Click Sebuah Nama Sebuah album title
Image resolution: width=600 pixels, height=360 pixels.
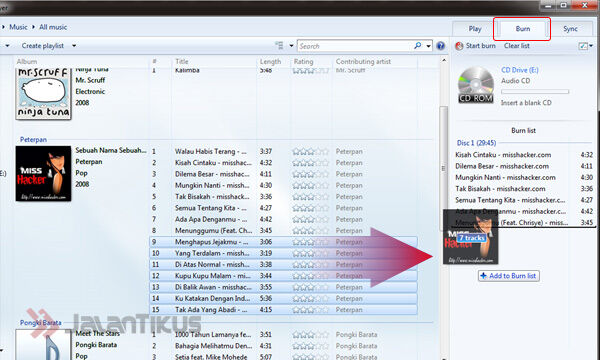tap(111, 150)
